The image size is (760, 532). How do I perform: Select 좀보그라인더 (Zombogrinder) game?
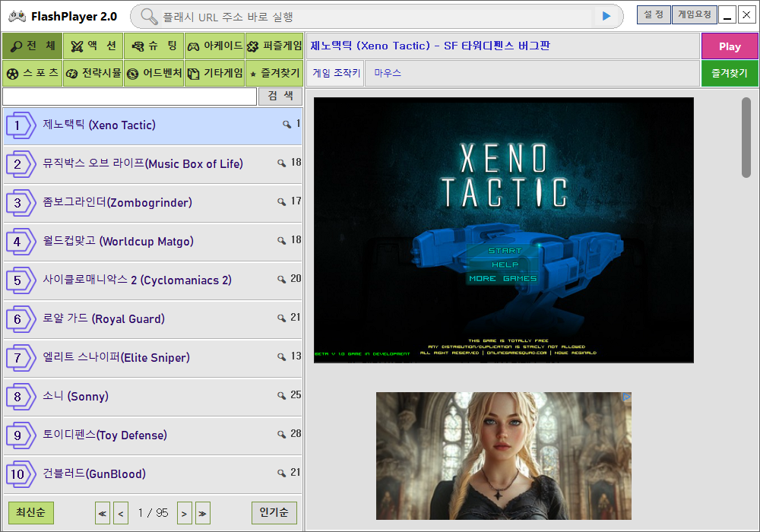pyautogui.click(x=153, y=203)
